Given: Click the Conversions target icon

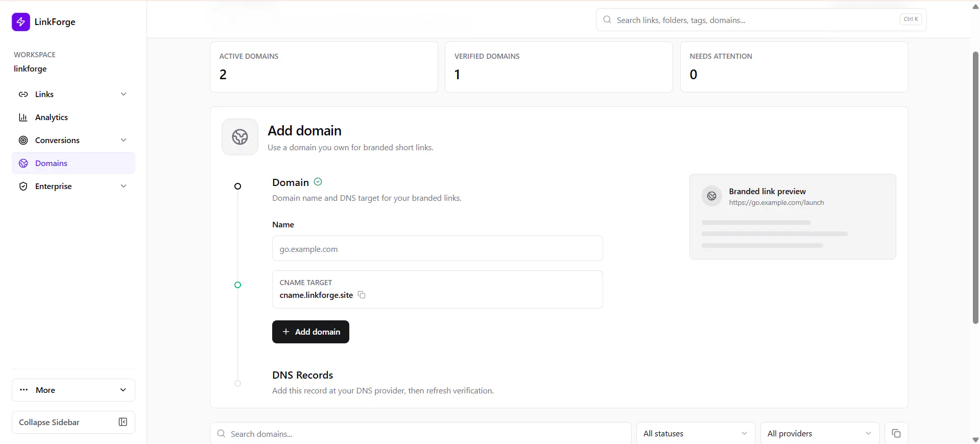Looking at the screenshot, I should click(x=23, y=141).
